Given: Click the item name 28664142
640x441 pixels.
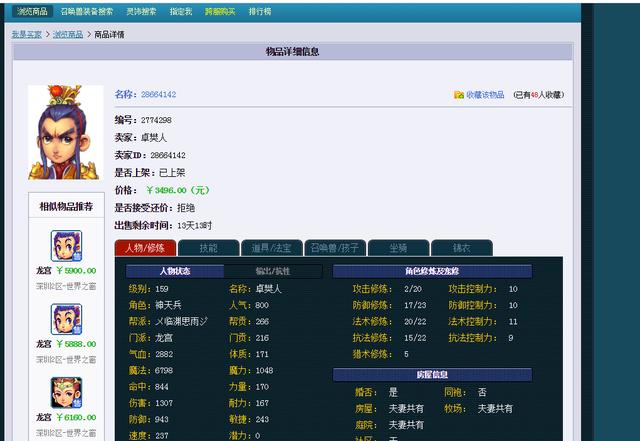Looking at the screenshot, I should click(x=158, y=94).
